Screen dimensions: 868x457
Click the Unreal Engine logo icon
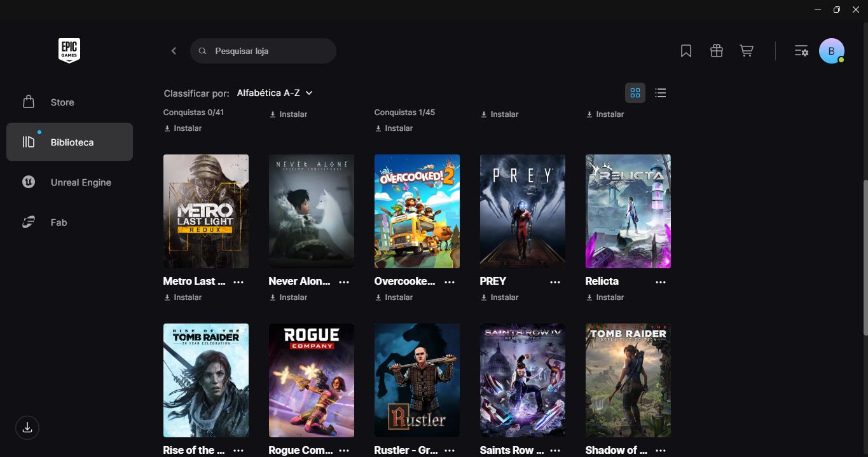click(29, 182)
